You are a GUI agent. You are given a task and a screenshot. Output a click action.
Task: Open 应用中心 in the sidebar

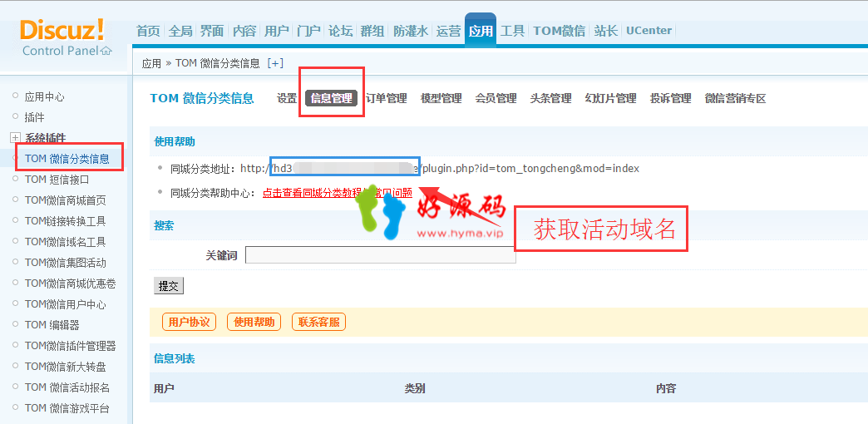(x=44, y=97)
